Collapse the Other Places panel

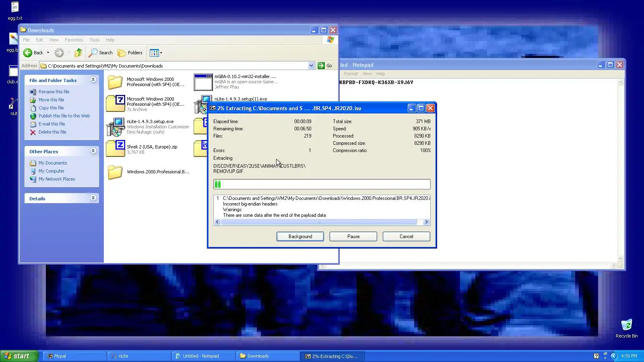[93, 151]
